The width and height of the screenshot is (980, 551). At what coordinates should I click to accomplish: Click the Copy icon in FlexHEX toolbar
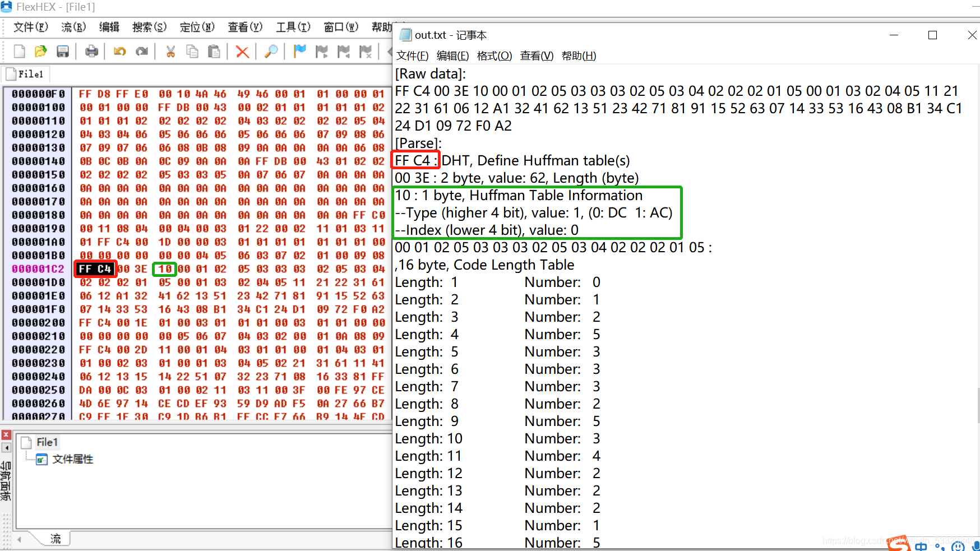192,52
